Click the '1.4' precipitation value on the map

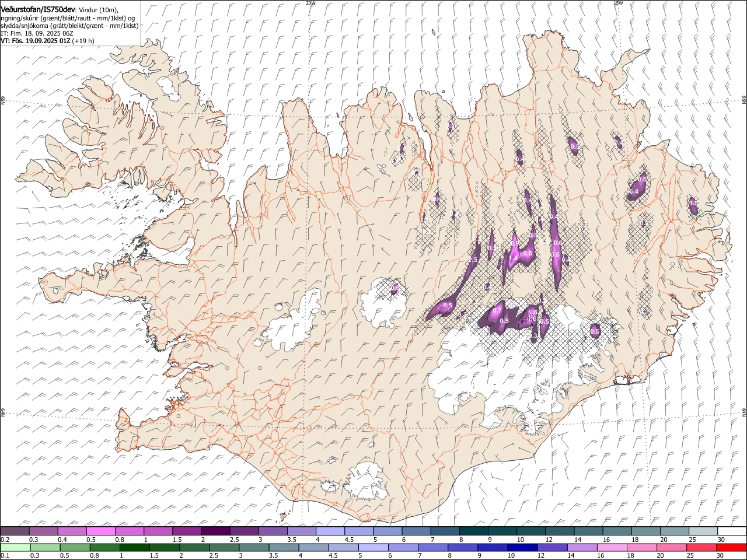pos(514,258)
